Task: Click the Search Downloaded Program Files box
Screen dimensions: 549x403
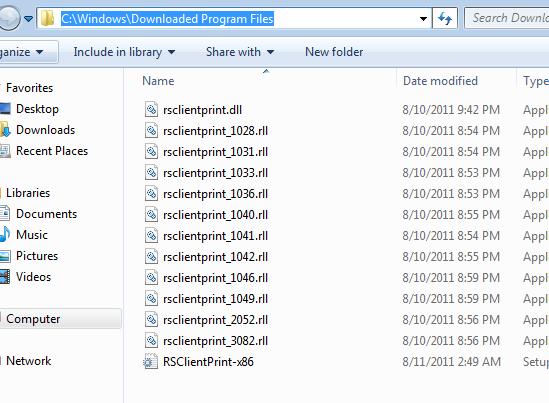Action: 507,18
